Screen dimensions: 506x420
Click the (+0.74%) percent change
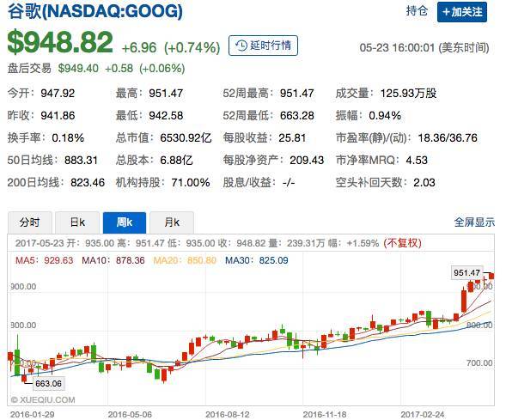[x=192, y=48]
